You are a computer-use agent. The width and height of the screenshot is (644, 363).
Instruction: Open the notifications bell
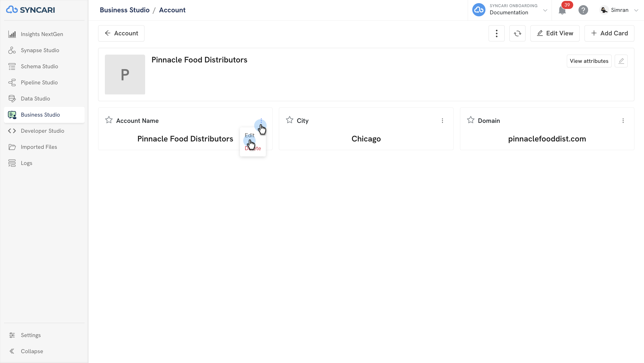[x=562, y=10]
